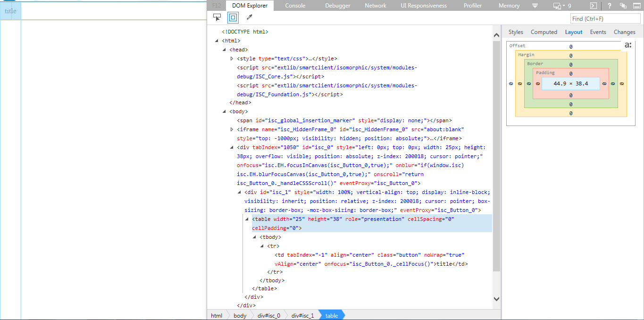
Task: Select the closing </table> tag line
Action: point(264,288)
